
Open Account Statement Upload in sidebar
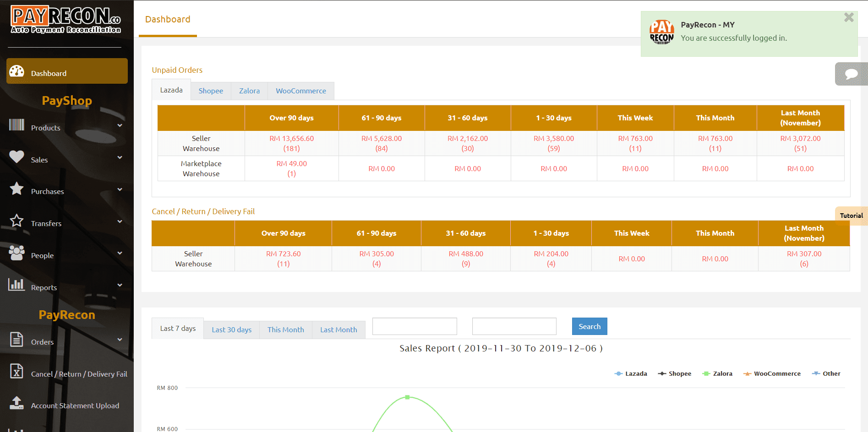[67, 404]
